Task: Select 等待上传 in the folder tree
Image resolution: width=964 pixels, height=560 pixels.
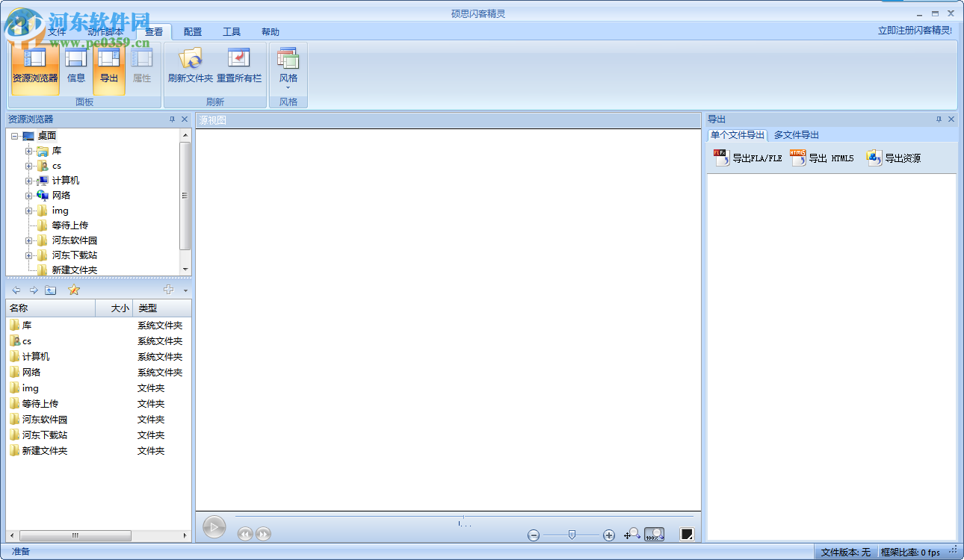Action: 70,225
